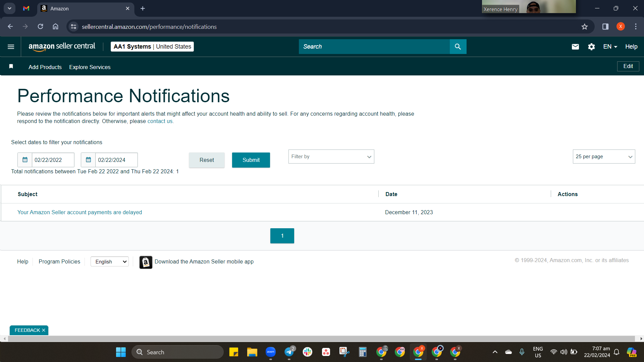Open the Windows notification bell
The image size is (644, 362).
coord(616,352)
